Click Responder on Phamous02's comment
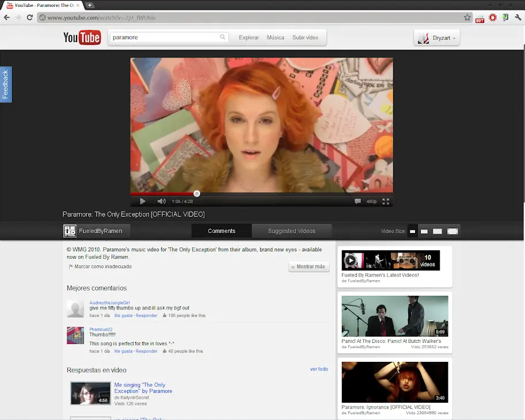The height and width of the screenshot is (420, 525). pyautogui.click(x=146, y=352)
